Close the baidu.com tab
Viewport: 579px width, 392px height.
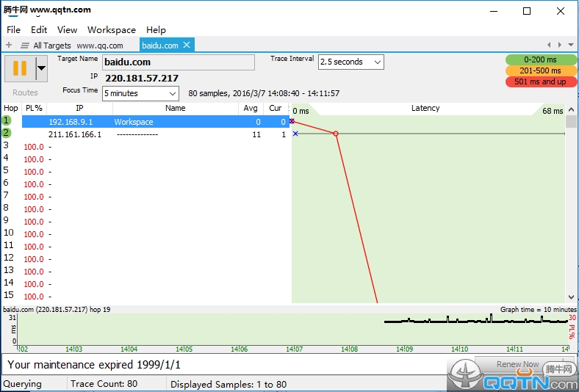pyautogui.click(x=187, y=45)
